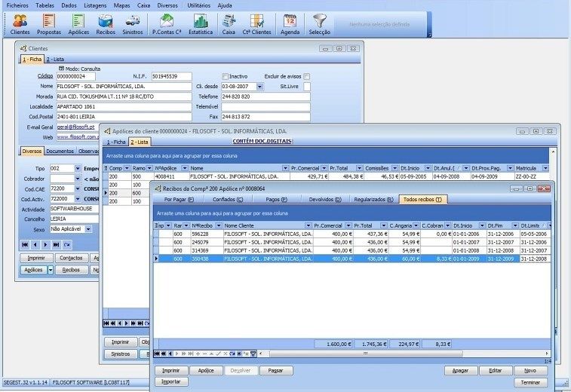Open Sinistros from the main toolbar
The height and width of the screenshot is (392, 571).
[132, 24]
